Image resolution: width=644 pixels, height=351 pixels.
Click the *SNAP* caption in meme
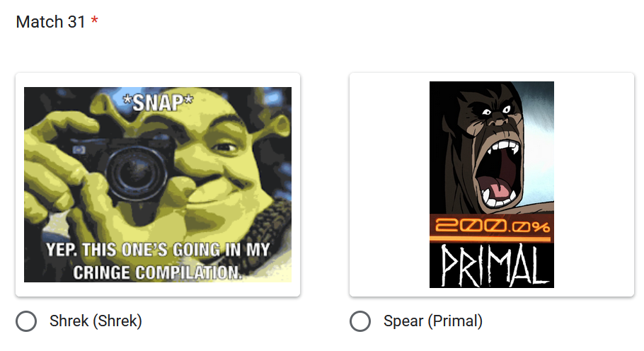pos(158,103)
